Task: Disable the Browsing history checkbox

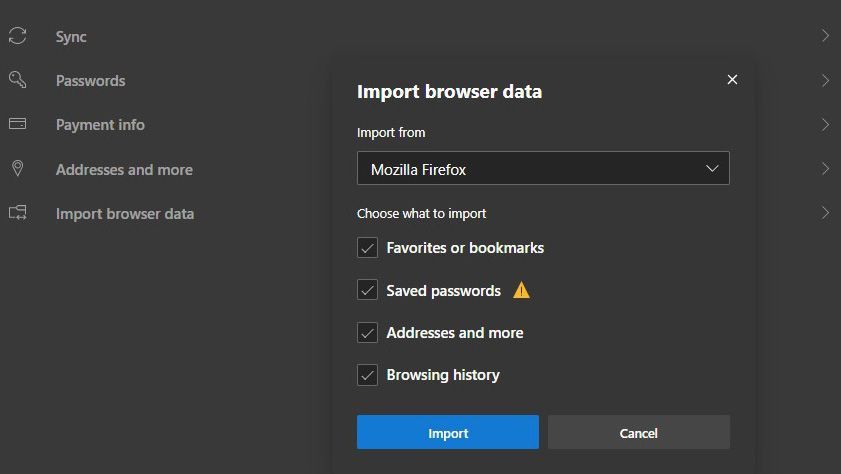Action: click(367, 375)
